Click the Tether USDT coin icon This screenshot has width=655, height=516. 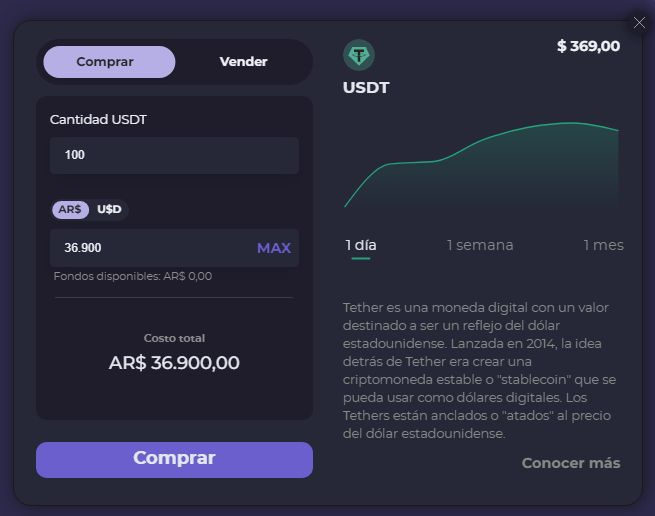pyautogui.click(x=359, y=54)
